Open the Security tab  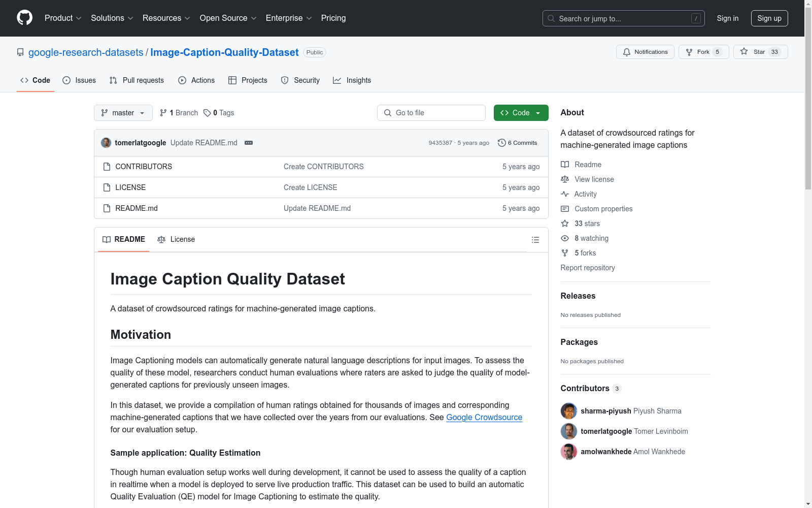(x=300, y=80)
